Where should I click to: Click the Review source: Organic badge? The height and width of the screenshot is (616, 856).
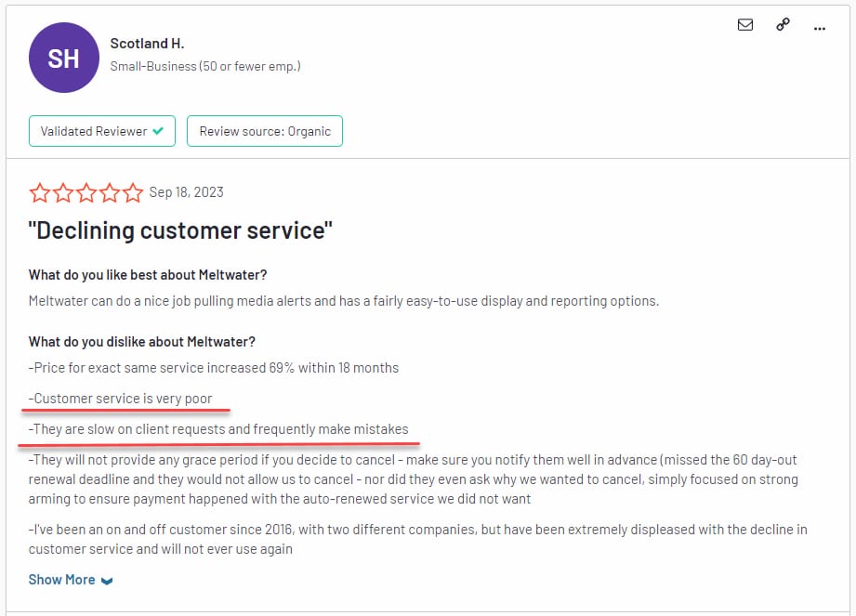[x=265, y=131]
